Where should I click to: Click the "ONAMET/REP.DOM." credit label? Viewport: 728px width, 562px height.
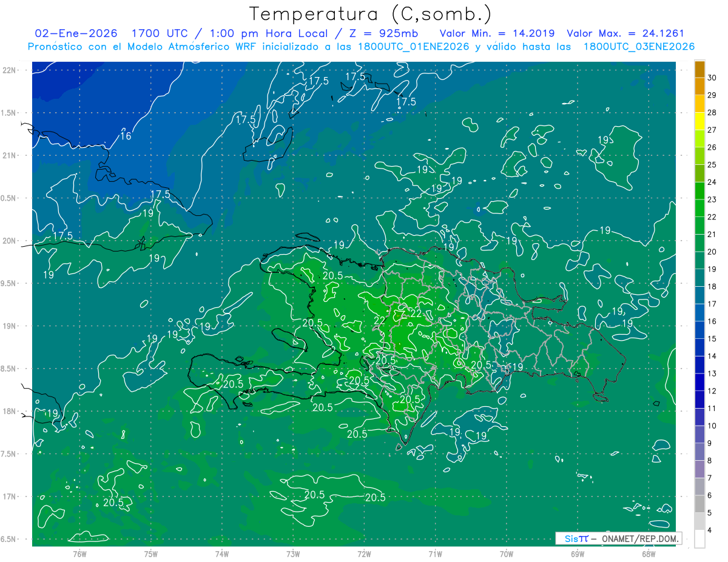pyautogui.click(x=639, y=538)
